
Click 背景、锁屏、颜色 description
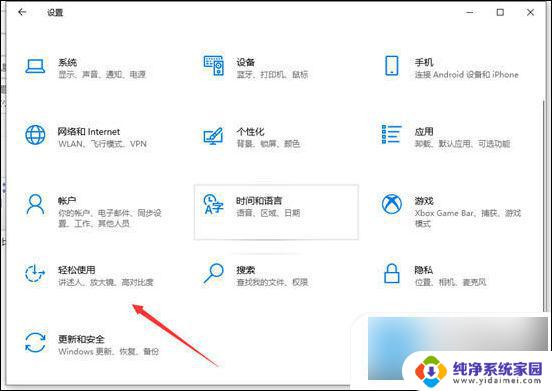pos(268,144)
